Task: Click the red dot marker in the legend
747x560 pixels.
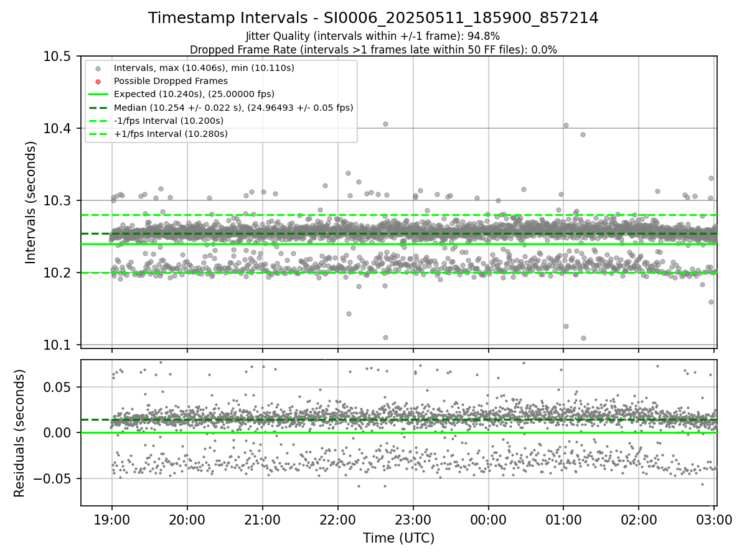Action: (x=98, y=81)
